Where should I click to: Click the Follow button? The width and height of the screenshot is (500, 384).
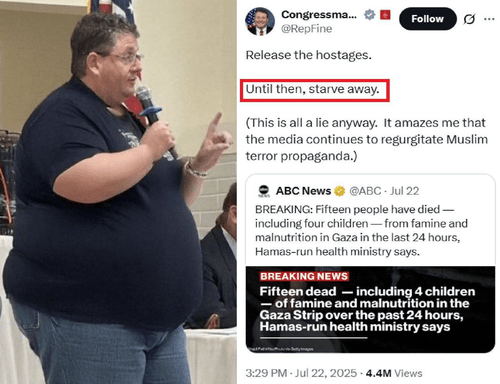[x=428, y=19]
